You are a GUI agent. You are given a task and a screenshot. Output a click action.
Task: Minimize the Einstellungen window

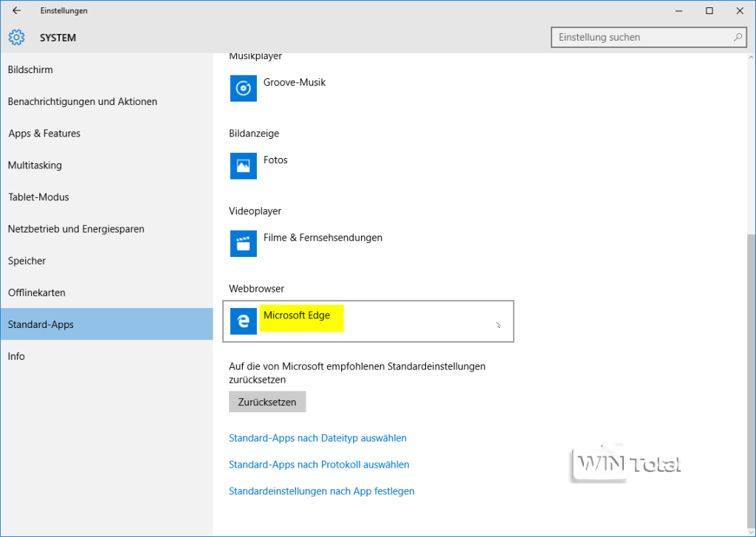679,10
